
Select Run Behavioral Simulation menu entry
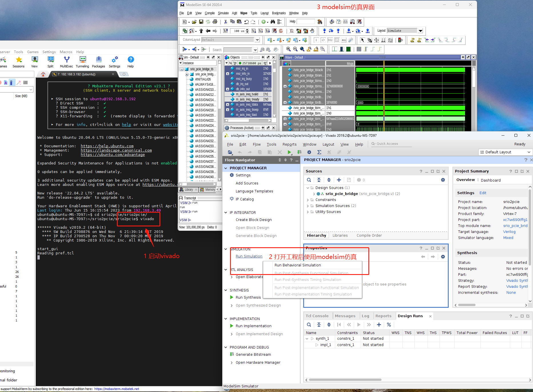[x=298, y=265]
